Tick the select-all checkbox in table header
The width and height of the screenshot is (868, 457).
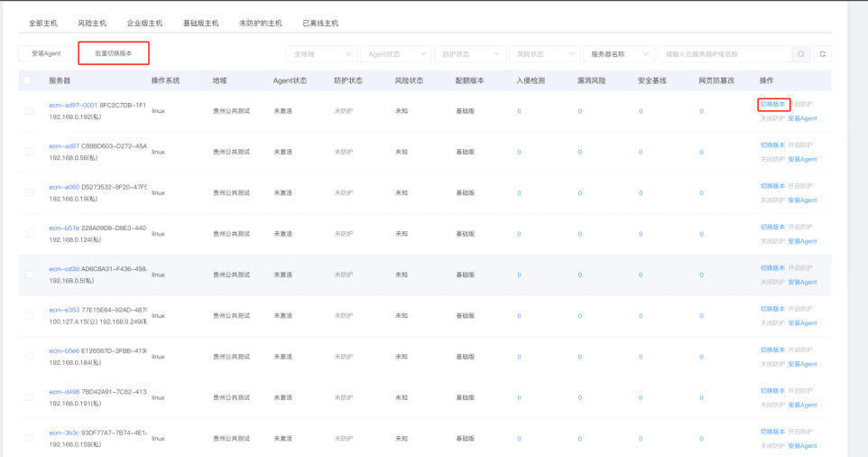(28, 80)
